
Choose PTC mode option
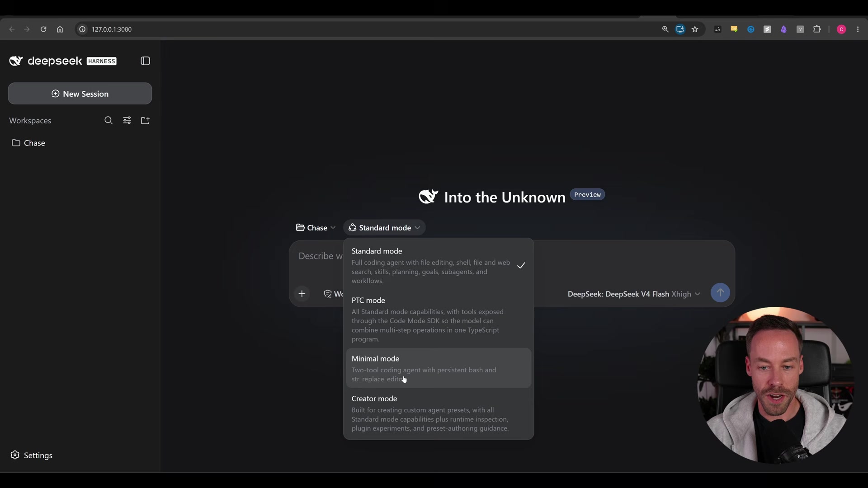[x=439, y=319]
